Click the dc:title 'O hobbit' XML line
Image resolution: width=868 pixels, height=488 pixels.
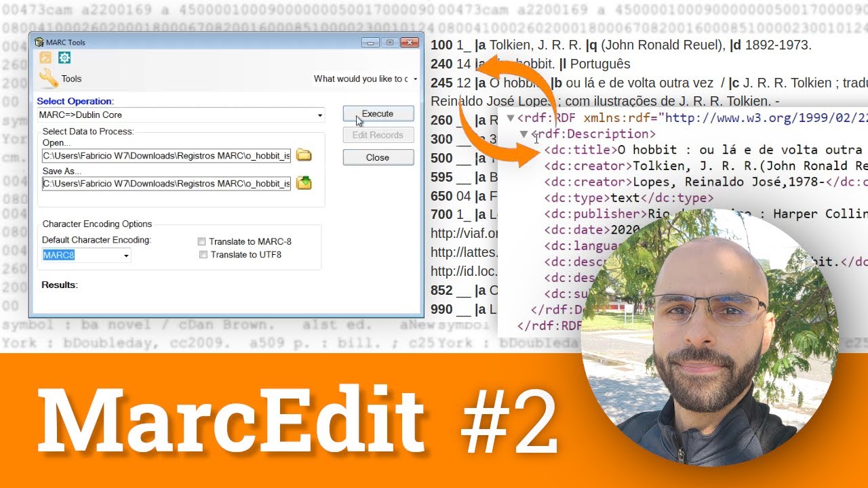705,150
